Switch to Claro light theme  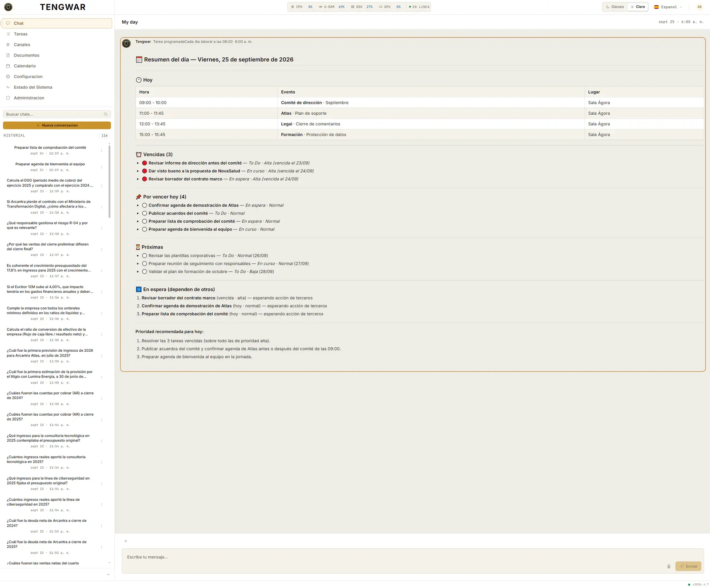click(638, 7)
